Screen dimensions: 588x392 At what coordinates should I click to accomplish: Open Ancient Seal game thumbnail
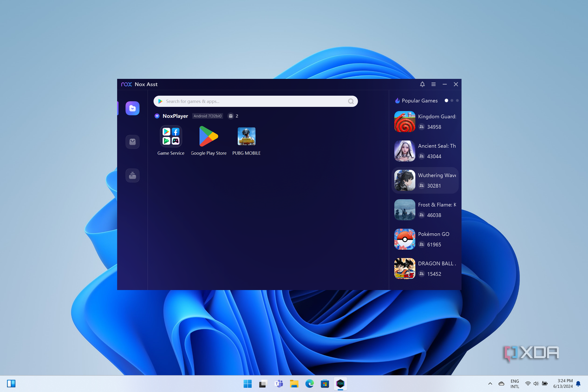[x=405, y=151]
